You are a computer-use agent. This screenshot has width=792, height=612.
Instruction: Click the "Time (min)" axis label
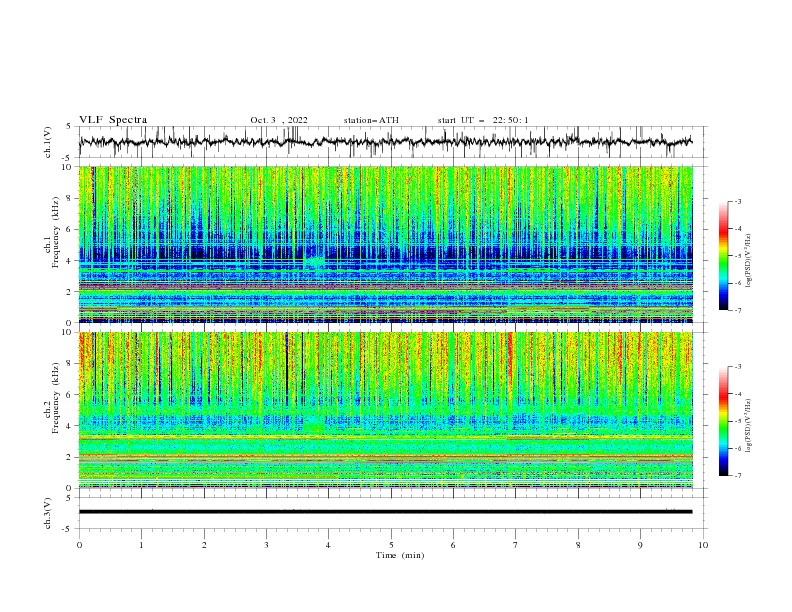pyautogui.click(x=400, y=555)
